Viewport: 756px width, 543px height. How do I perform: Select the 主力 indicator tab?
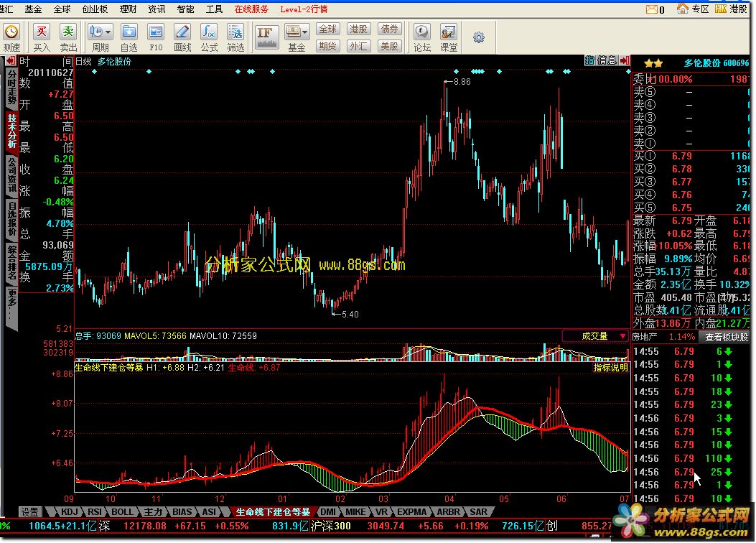coord(153,511)
